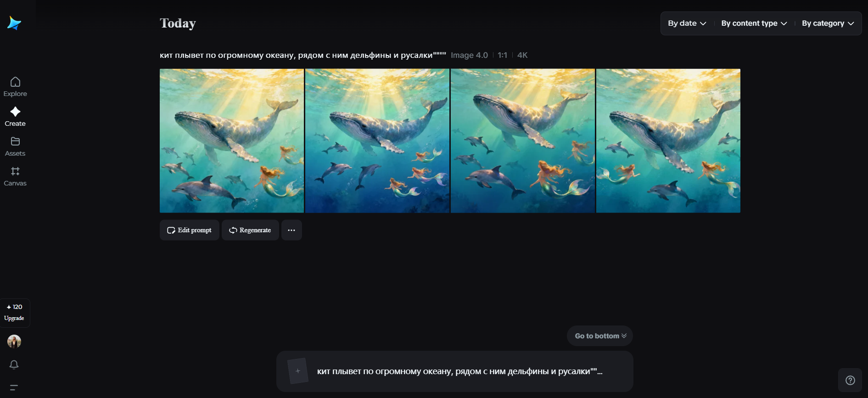
Task: Open the three-dot more options menu
Action: (291, 230)
